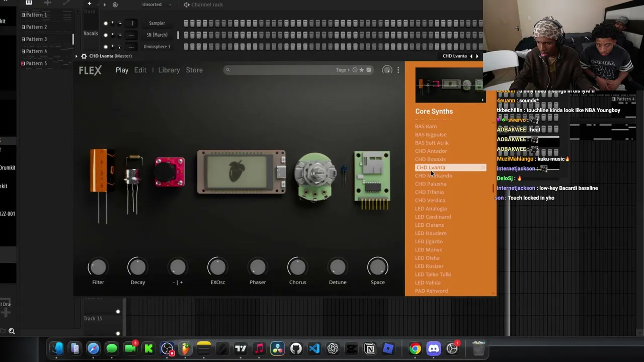The width and height of the screenshot is (644, 362).
Task: Adjust the FLEX Space knob
Action: (x=378, y=267)
